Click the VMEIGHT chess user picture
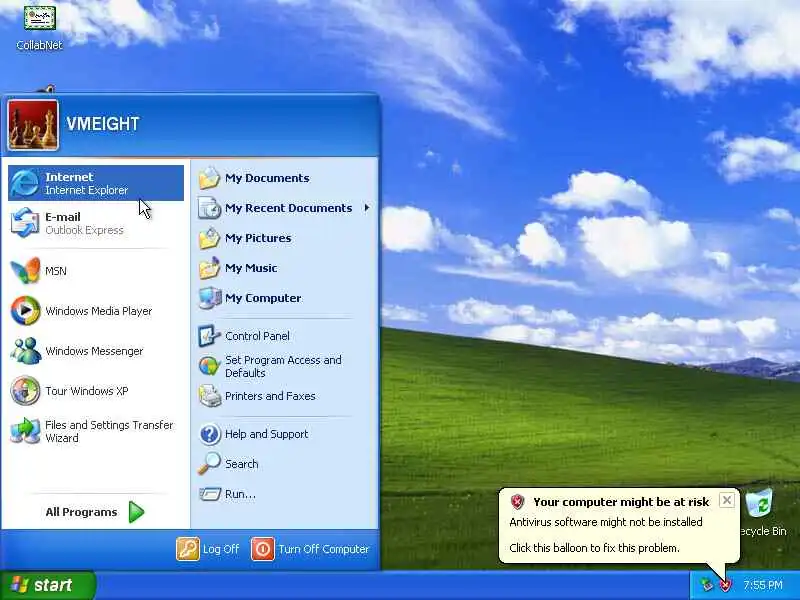Image resolution: width=800 pixels, height=600 pixels. pyautogui.click(x=33, y=125)
